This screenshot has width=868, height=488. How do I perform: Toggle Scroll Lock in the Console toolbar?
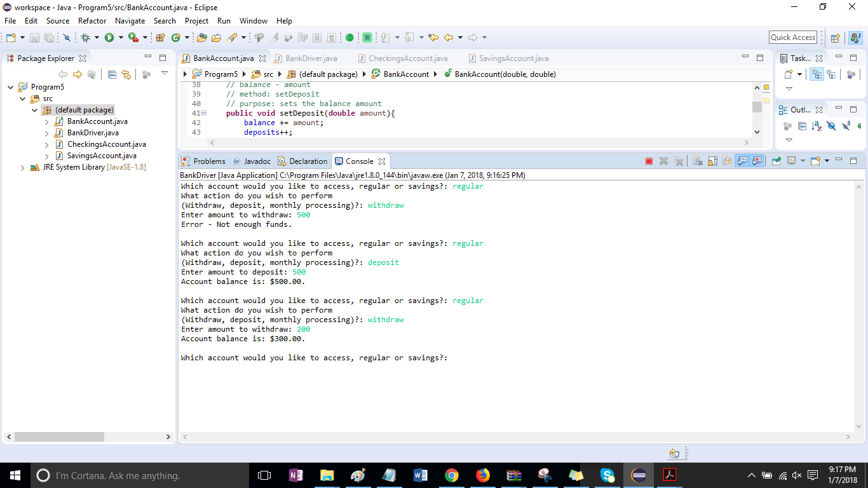(712, 161)
